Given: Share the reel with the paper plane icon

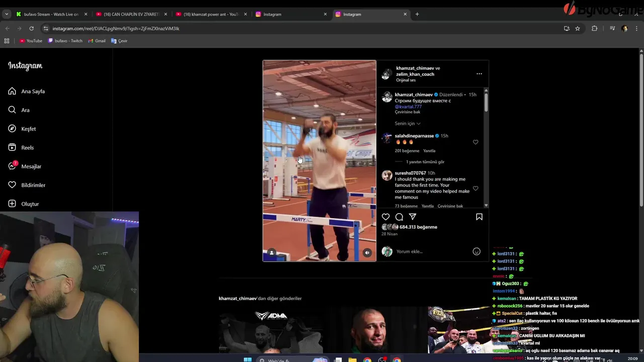Looking at the screenshot, I should point(413,217).
